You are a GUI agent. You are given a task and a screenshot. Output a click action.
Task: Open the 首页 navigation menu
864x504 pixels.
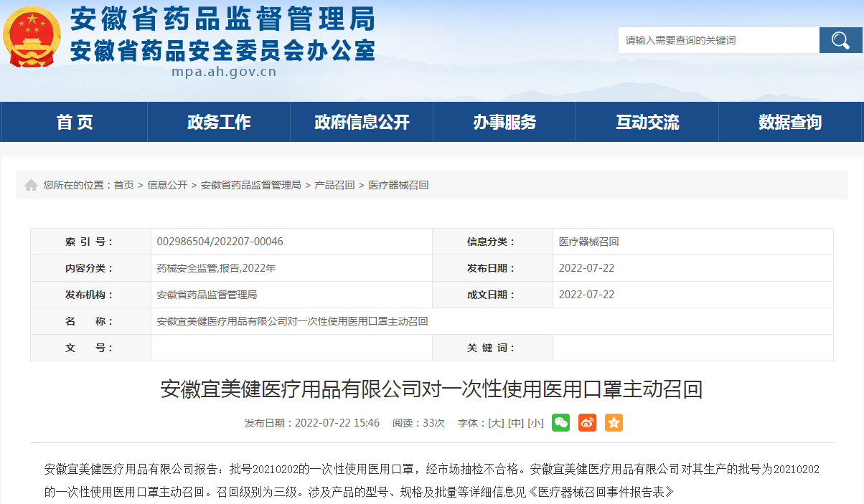point(75,122)
